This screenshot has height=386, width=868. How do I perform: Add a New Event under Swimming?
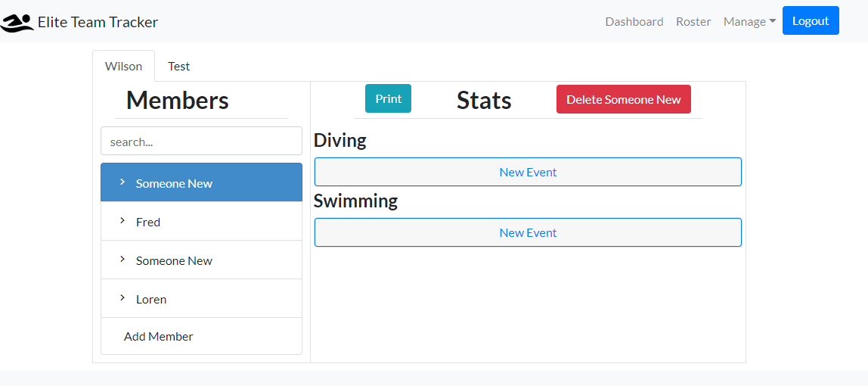528,232
